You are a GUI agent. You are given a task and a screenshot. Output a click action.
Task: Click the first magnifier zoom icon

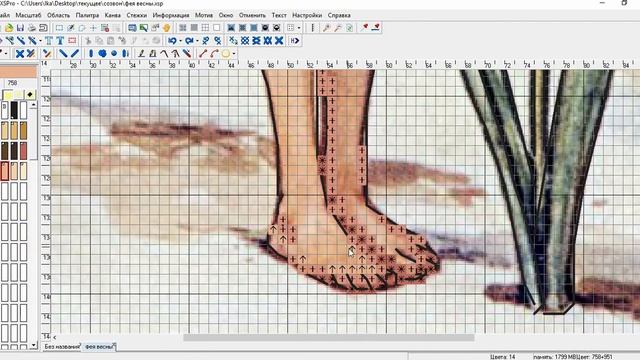tap(326, 28)
